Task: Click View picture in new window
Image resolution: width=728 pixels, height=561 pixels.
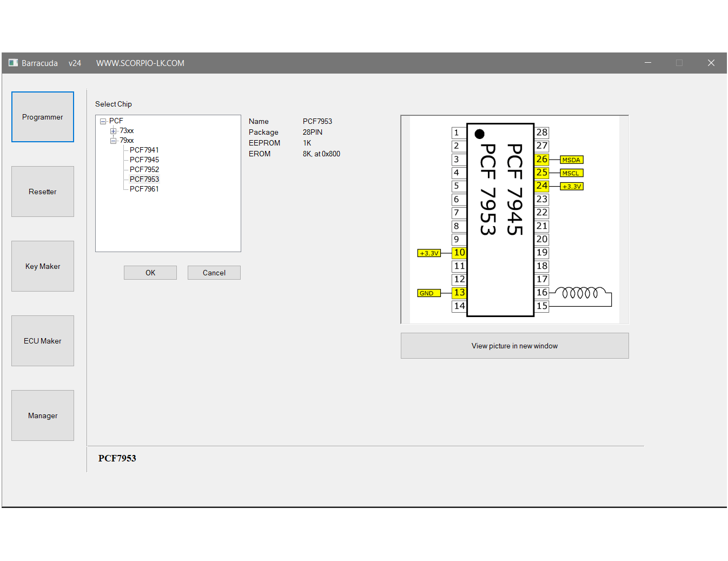Action: [514, 346]
